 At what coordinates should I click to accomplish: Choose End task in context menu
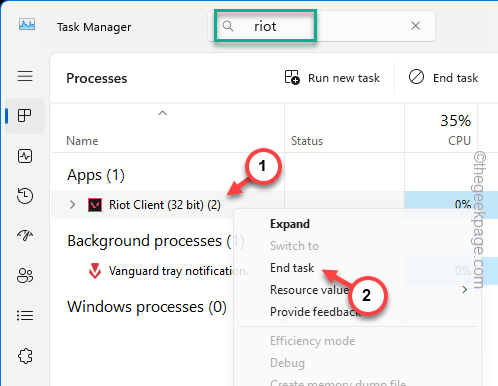tap(292, 268)
